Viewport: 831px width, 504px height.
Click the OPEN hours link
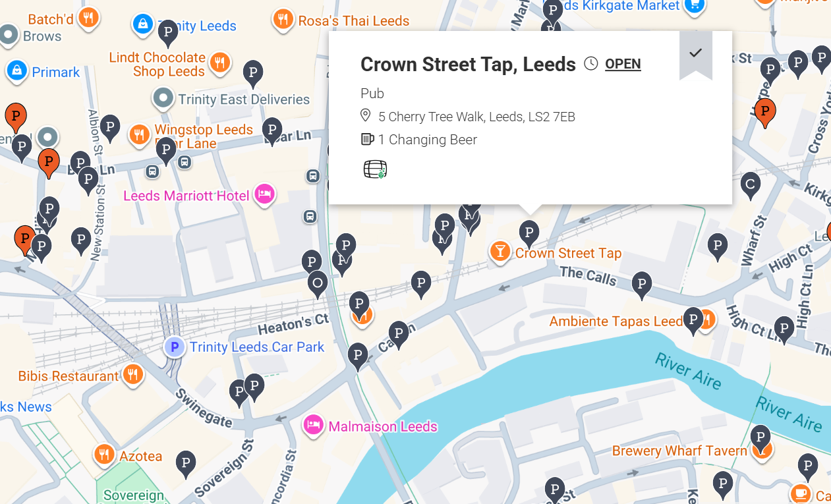tap(623, 64)
